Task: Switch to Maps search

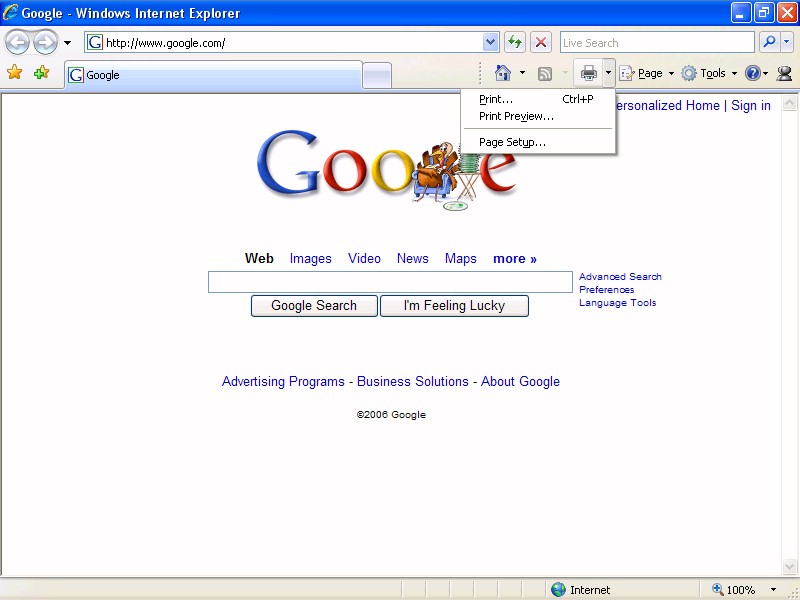Action: pos(461,259)
